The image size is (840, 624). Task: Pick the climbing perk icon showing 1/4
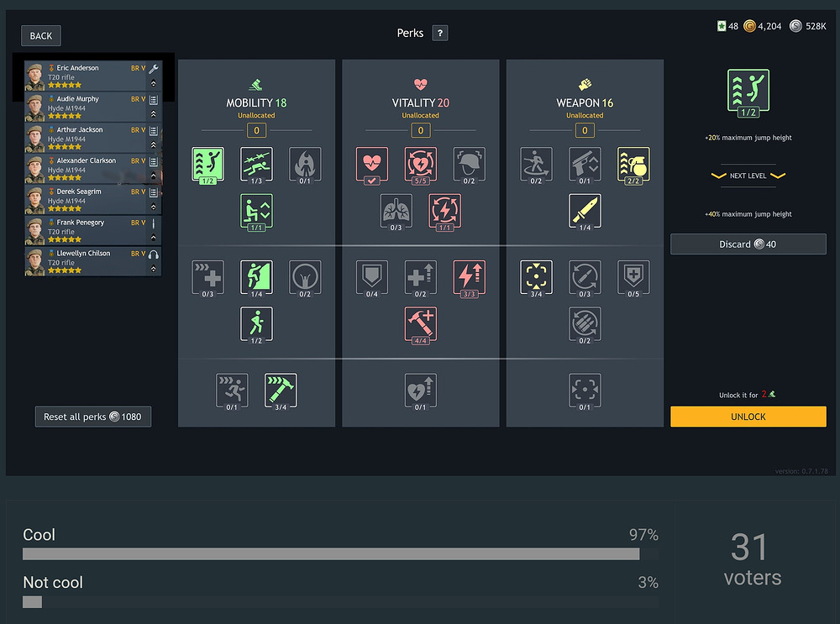pyautogui.click(x=256, y=277)
